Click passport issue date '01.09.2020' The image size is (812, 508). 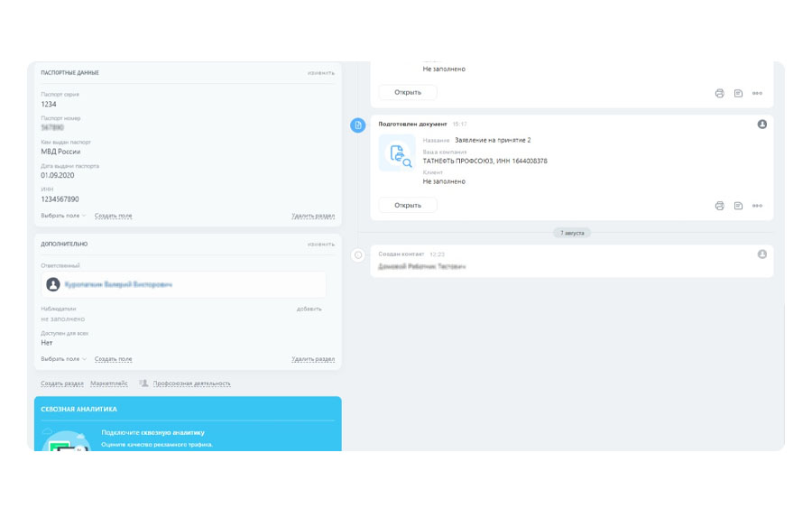pyautogui.click(x=58, y=176)
